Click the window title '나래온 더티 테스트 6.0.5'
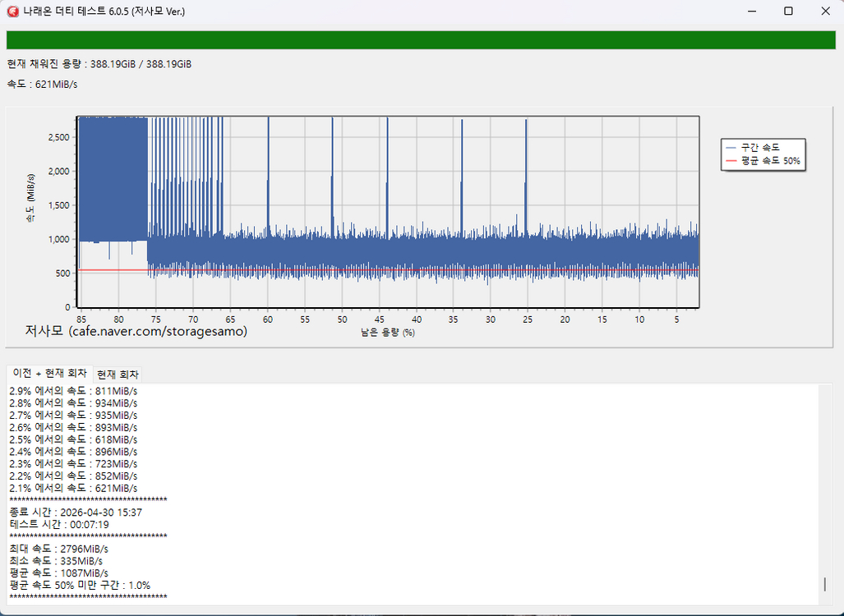 pyautogui.click(x=76, y=11)
